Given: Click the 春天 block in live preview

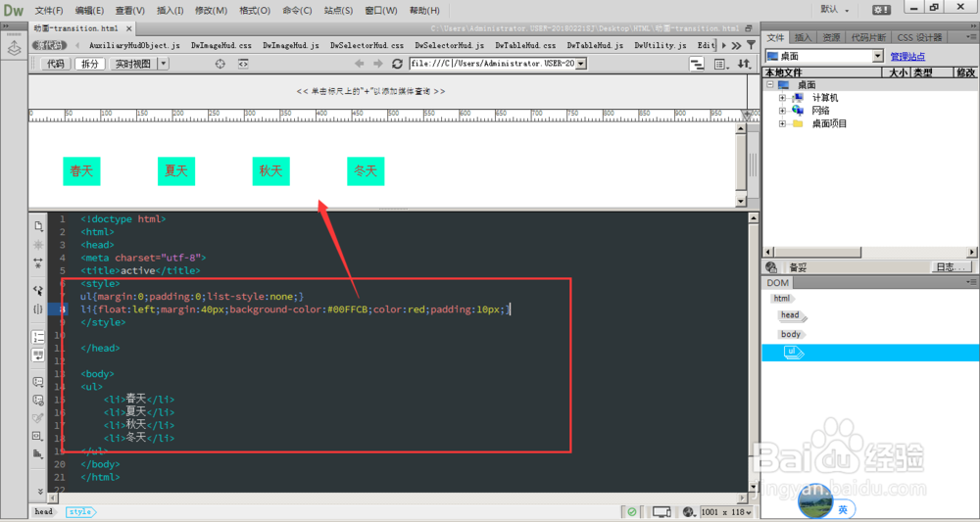Looking at the screenshot, I should tap(82, 171).
